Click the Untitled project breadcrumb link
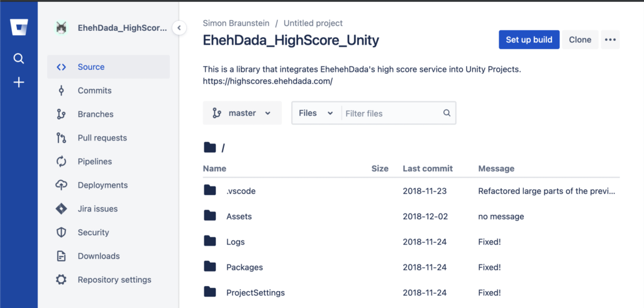 click(313, 23)
